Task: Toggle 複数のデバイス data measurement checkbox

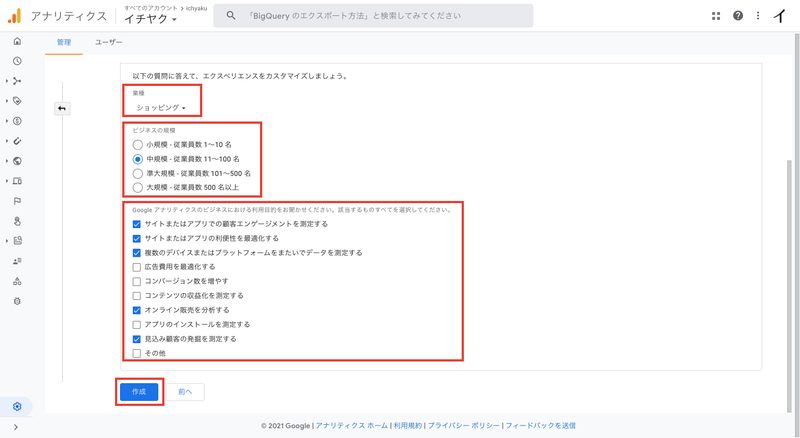Action: click(137, 253)
